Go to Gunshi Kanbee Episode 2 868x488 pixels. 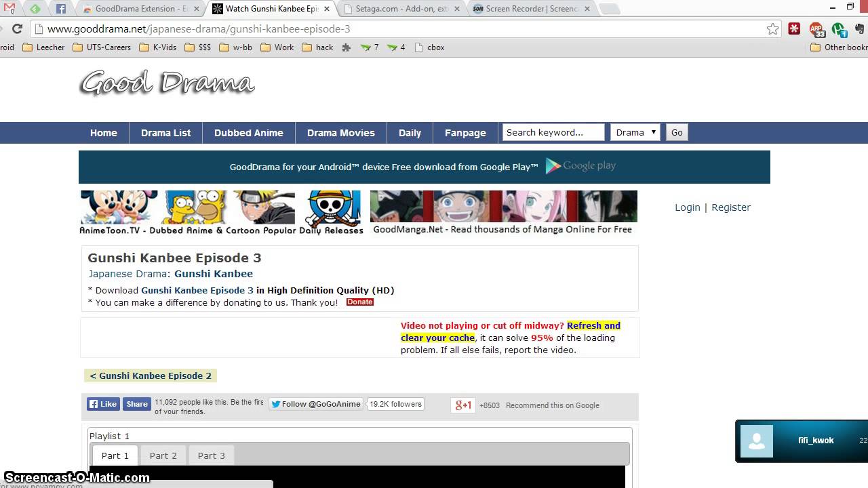pyautogui.click(x=151, y=375)
